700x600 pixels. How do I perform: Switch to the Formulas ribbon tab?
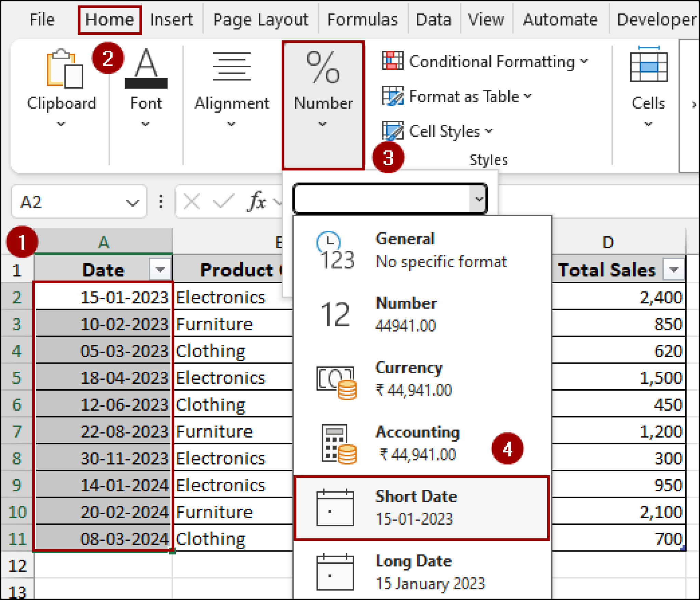pyautogui.click(x=363, y=19)
